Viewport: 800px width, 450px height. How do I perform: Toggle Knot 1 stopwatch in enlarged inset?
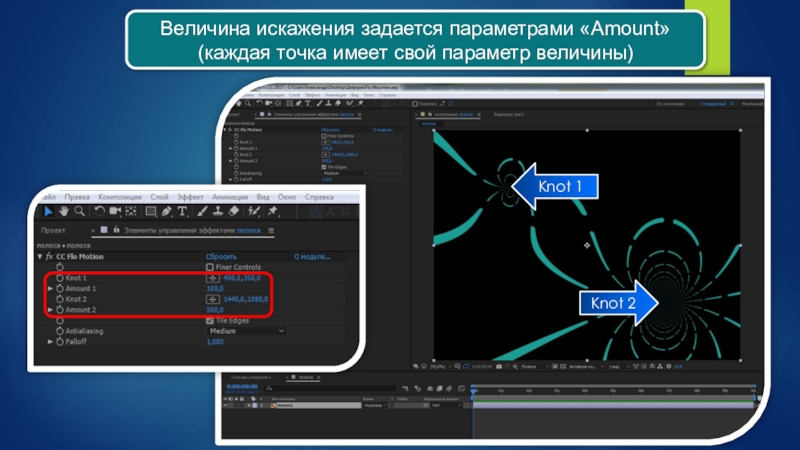tap(60, 278)
